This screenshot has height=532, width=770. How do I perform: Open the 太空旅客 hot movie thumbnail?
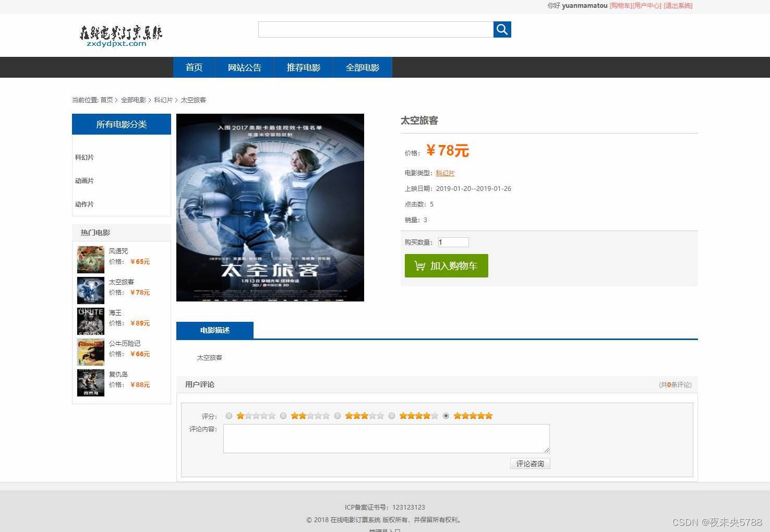click(x=91, y=291)
